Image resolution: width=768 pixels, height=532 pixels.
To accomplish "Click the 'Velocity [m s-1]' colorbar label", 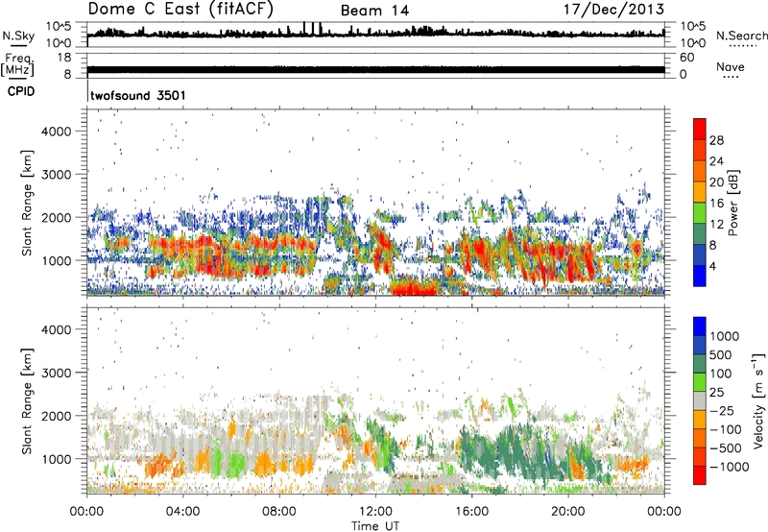I will tap(758, 401).
